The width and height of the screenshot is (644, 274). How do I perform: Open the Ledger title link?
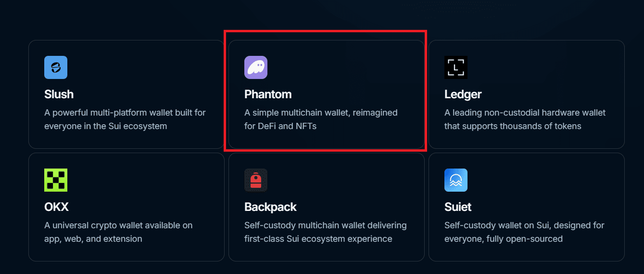coord(463,94)
